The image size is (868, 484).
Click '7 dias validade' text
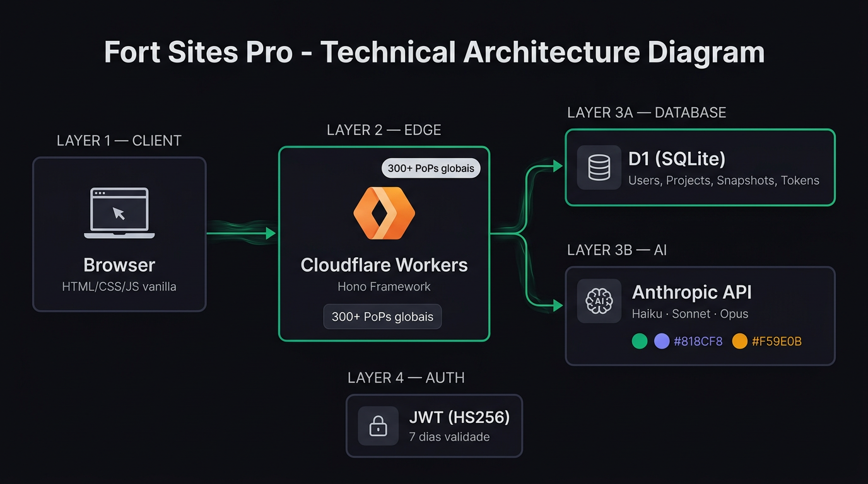449,437
